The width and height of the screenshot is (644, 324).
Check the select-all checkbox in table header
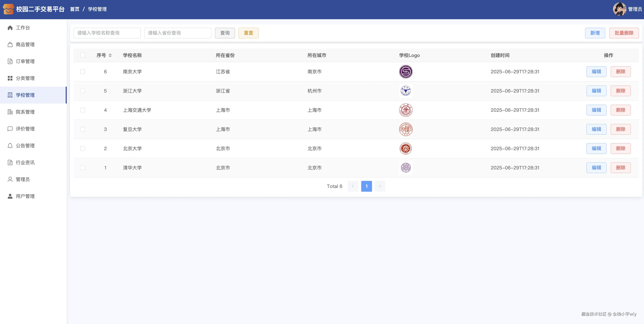pos(83,55)
